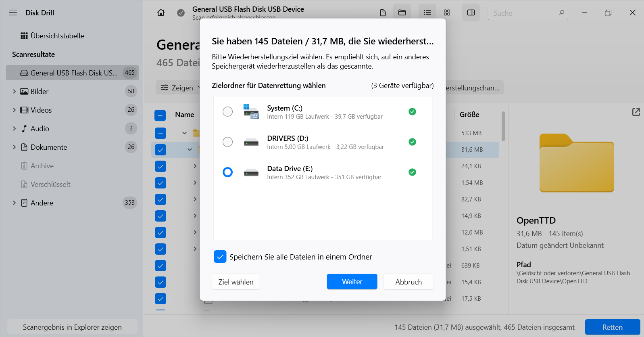Click the Wiederherstellungschancen filter button

(x=474, y=88)
